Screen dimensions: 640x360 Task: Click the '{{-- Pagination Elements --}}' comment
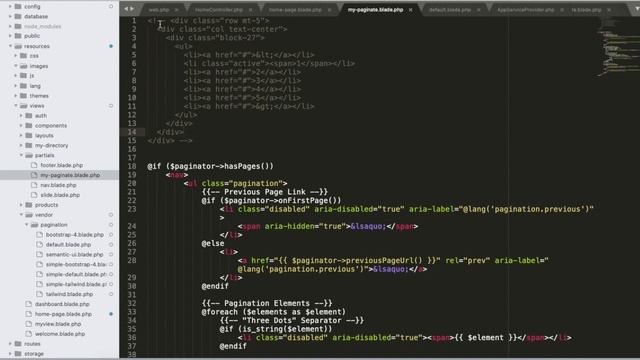point(267,303)
